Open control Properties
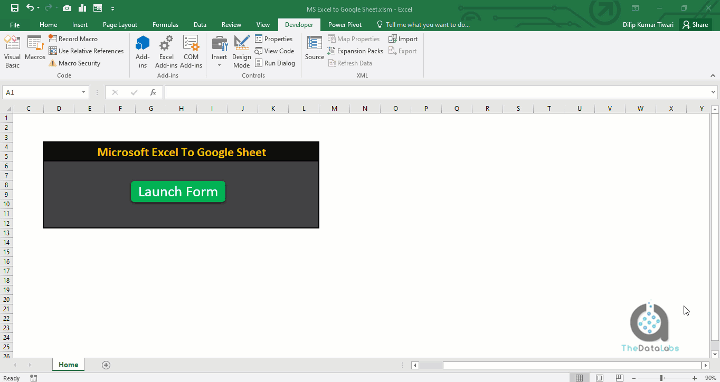Screen dimensions: 720x382 pyautogui.click(x=274, y=39)
